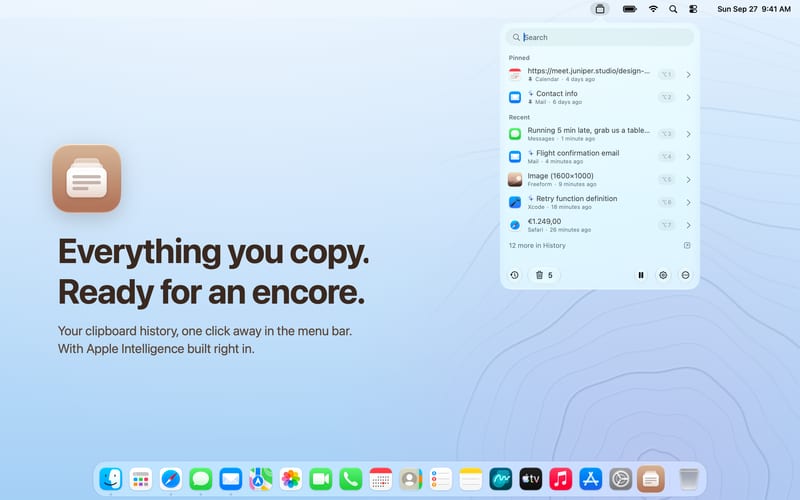Click the ⌥3 shortcut badge
The height and width of the screenshot is (500, 800).
click(666, 134)
